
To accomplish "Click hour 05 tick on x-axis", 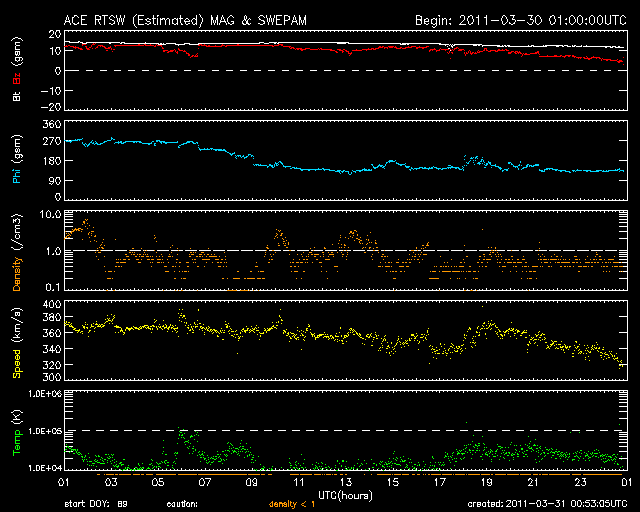I will point(157,483).
